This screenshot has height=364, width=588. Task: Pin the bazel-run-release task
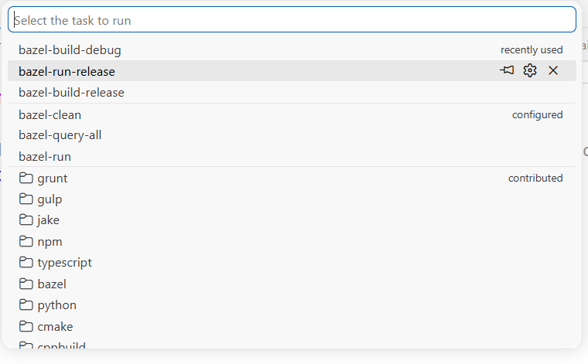(x=507, y=70)
